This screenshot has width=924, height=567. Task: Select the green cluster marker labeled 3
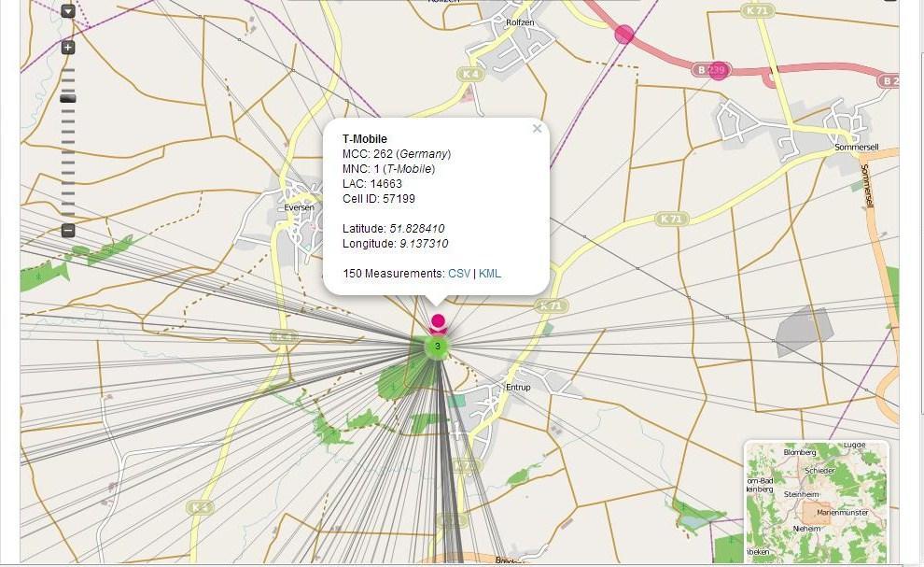(437, 347)
